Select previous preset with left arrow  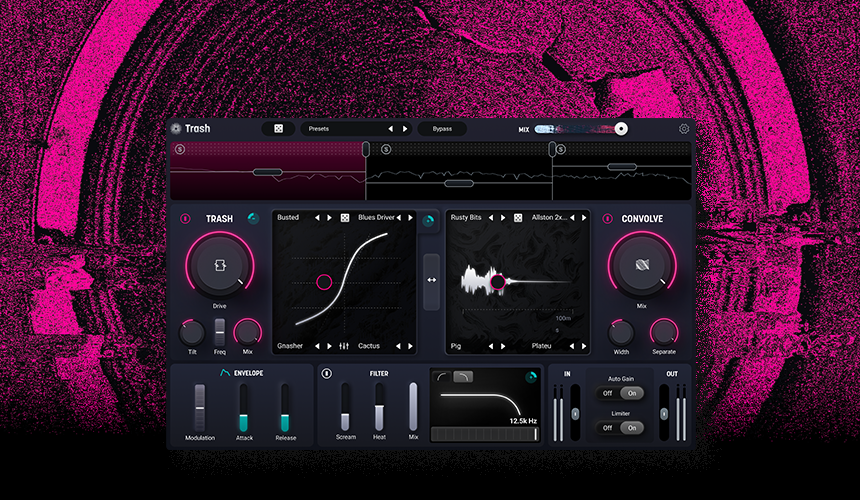pos(391,129)
